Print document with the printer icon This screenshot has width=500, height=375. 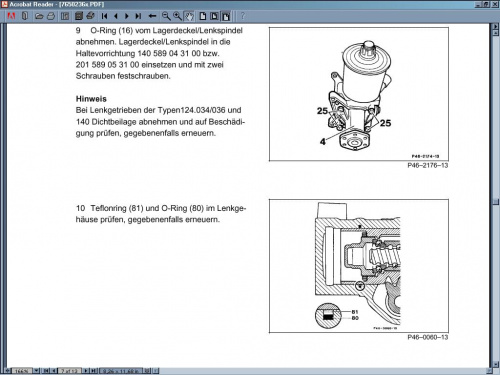click(x=51, y=16)
